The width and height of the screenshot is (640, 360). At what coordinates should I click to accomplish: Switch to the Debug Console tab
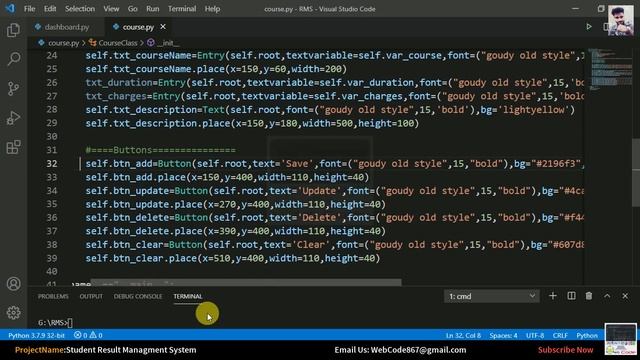pyautogui.click(x=138, y=296)
